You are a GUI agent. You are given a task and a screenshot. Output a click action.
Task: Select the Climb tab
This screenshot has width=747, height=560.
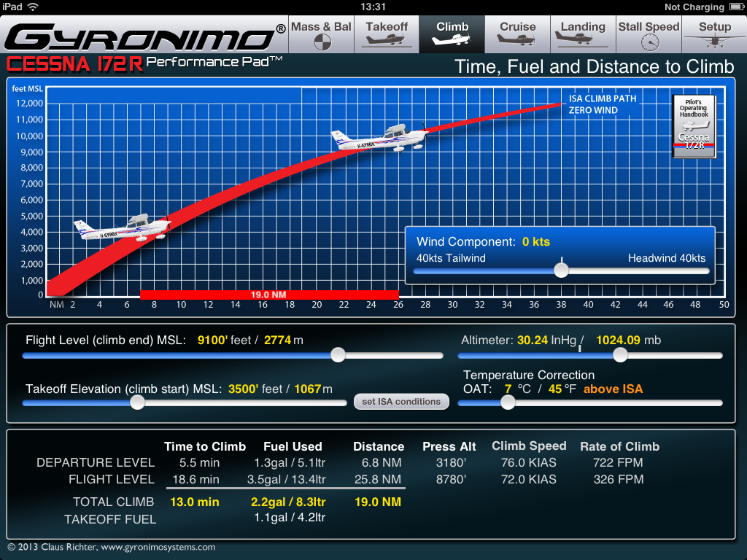tap(452, 34)
